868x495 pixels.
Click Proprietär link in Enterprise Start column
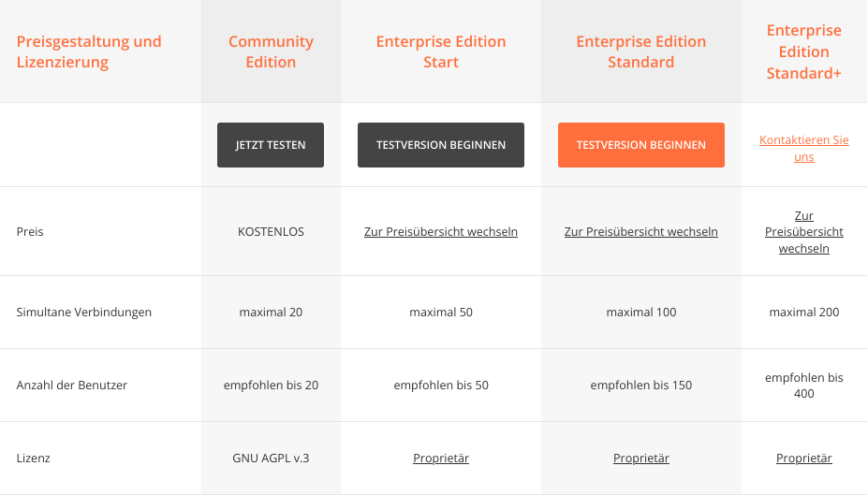pyautogui.click(x=441, y=459)
